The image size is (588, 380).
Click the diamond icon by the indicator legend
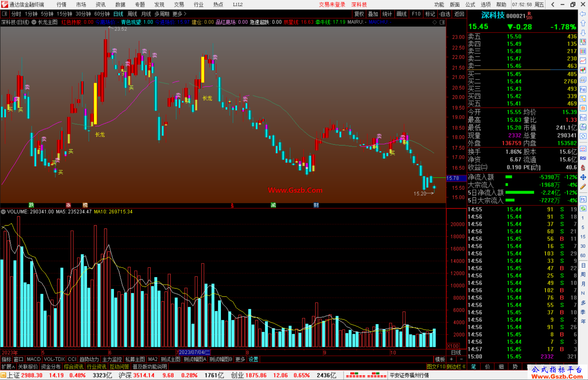coord(435,22)
